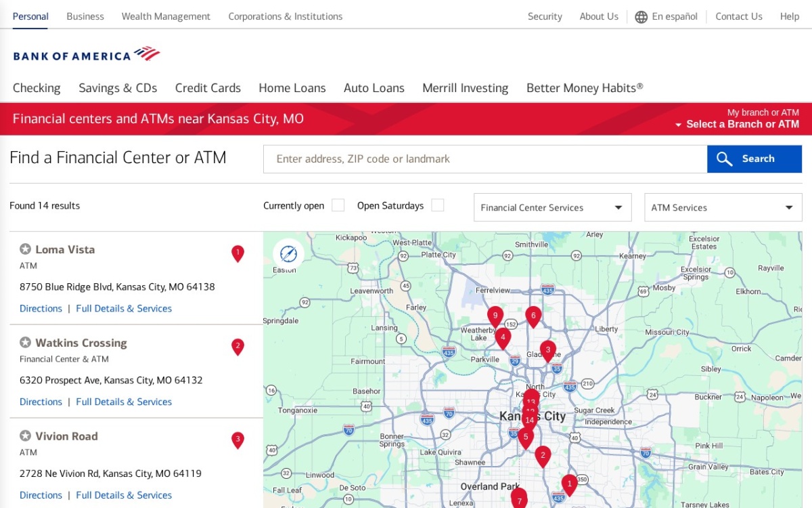
Task: Click map marker number 5
Action: (x=526, y=438)
